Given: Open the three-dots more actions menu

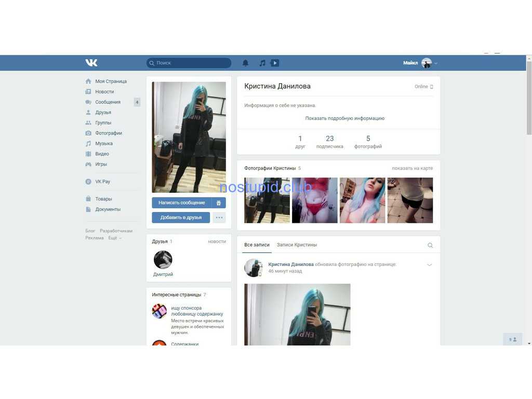Looking at the screenshot, I should pyautogui.click(x=219, y=218).
